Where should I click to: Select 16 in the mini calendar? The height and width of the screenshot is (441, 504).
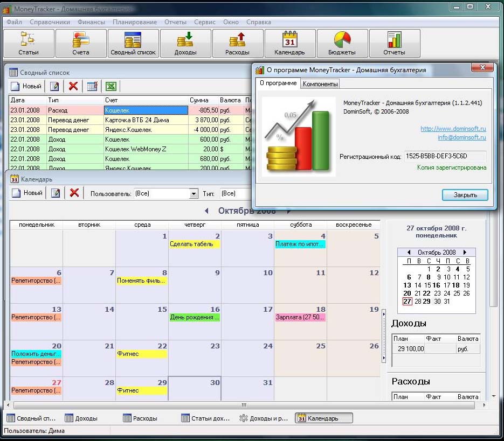point(436,285)
